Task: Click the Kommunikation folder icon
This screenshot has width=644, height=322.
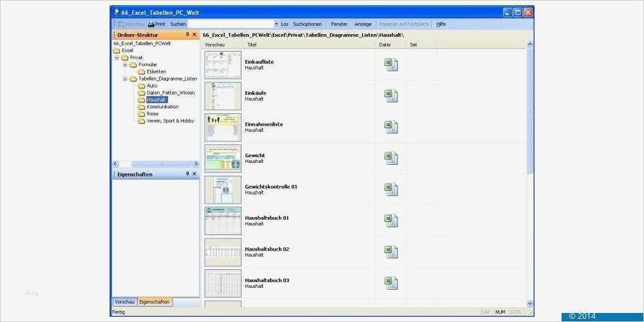Action: click(141, 107)
